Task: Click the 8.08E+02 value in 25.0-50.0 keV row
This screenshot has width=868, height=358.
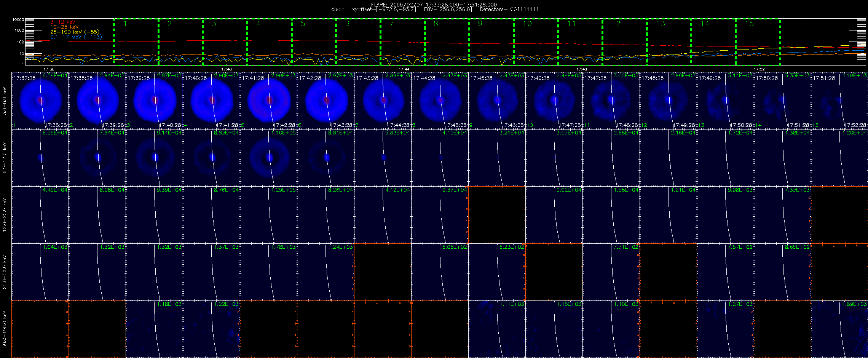Action: pos(455,247)
